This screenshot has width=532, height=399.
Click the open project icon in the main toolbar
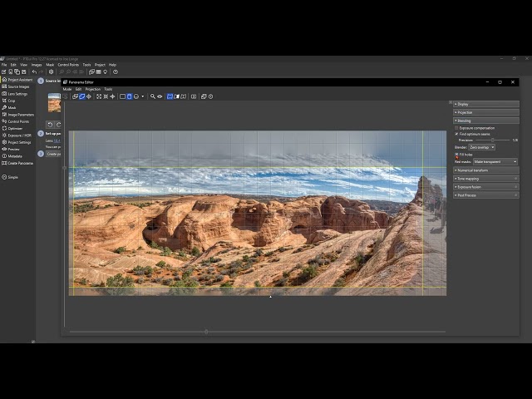(x=11, y=72)
